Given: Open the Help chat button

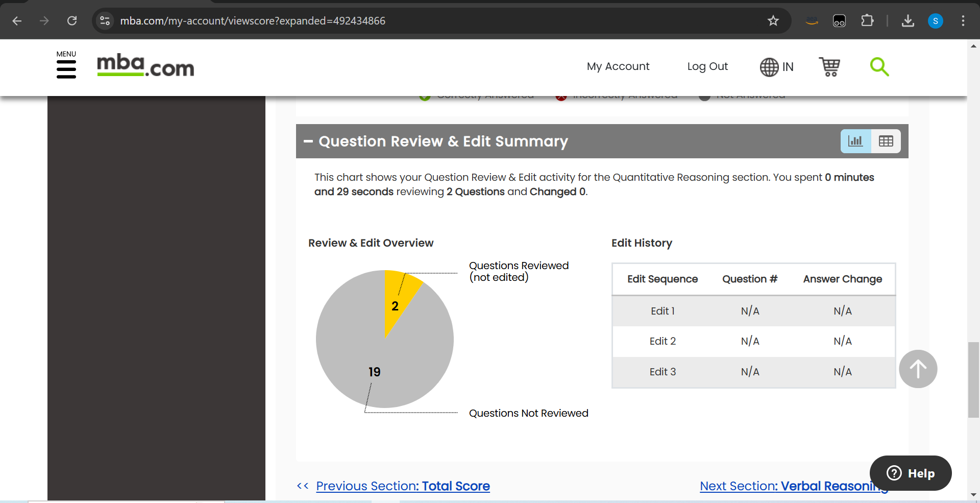Looking at the screenshot, I should point(911,473).
